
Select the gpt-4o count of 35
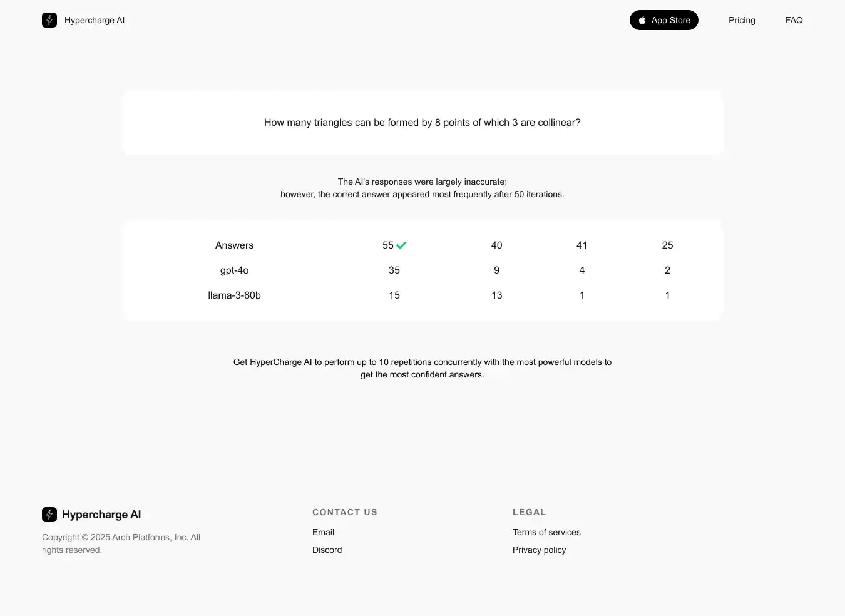[394, 270]
